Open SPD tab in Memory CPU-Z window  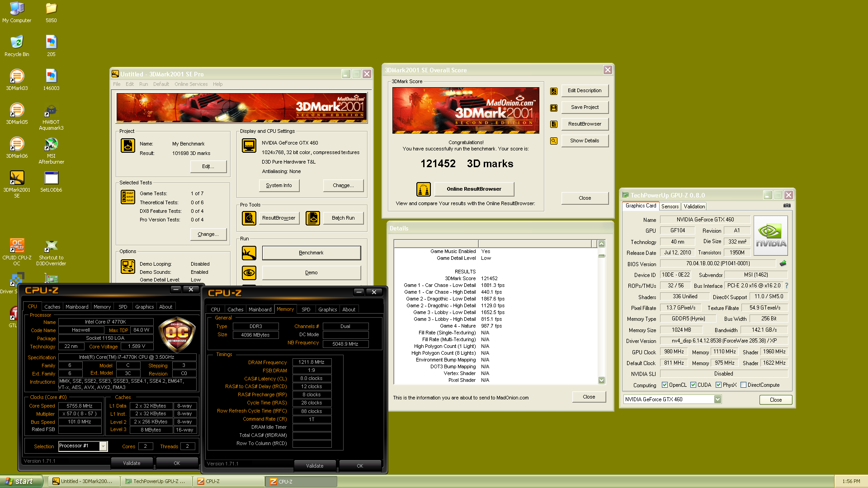(306, 310)
